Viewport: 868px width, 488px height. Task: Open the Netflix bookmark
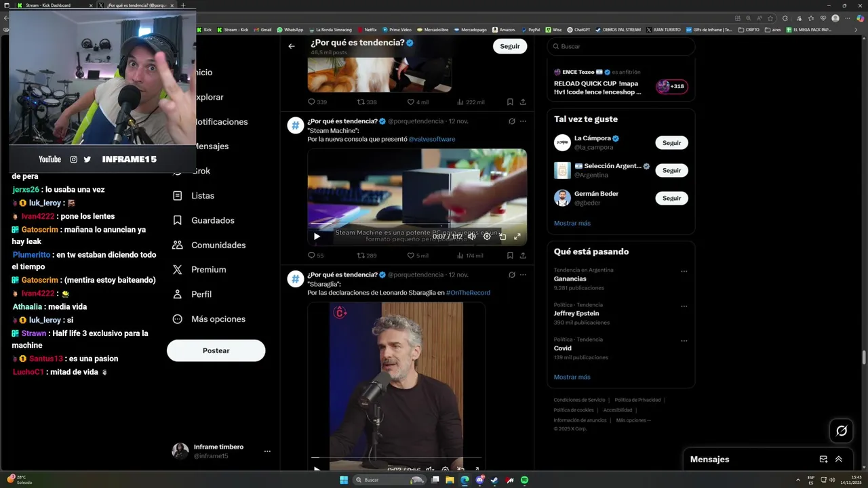tap(367, 30)
